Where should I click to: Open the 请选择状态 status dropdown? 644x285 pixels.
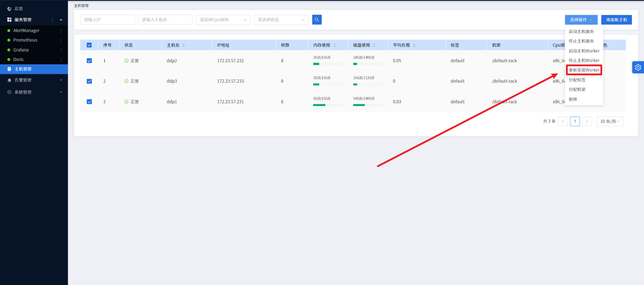pyautogui.click(x=281, y=19)
